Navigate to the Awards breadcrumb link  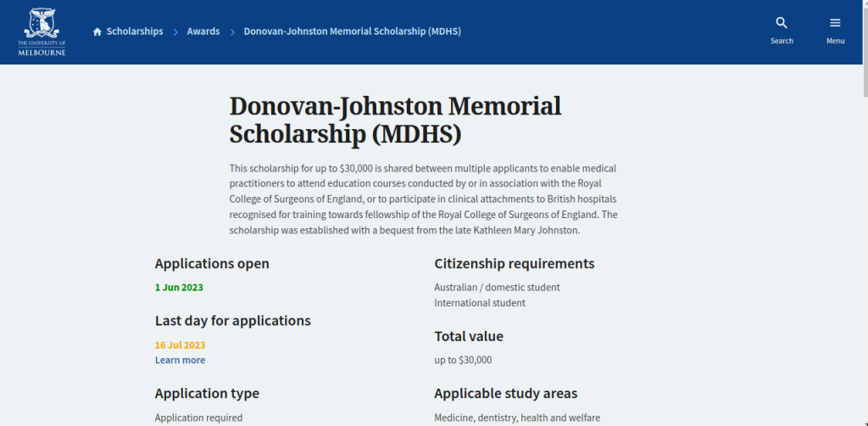[203, 31]
